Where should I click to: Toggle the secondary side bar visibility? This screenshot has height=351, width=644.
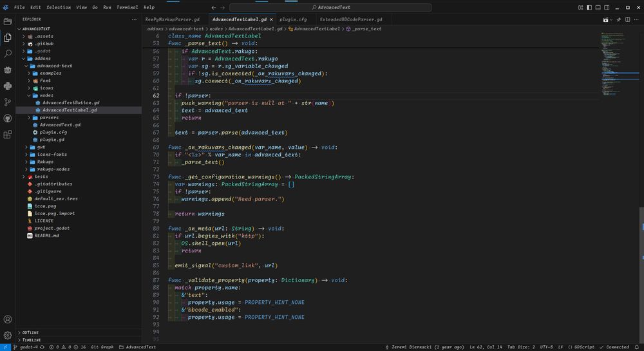point(607,7)
